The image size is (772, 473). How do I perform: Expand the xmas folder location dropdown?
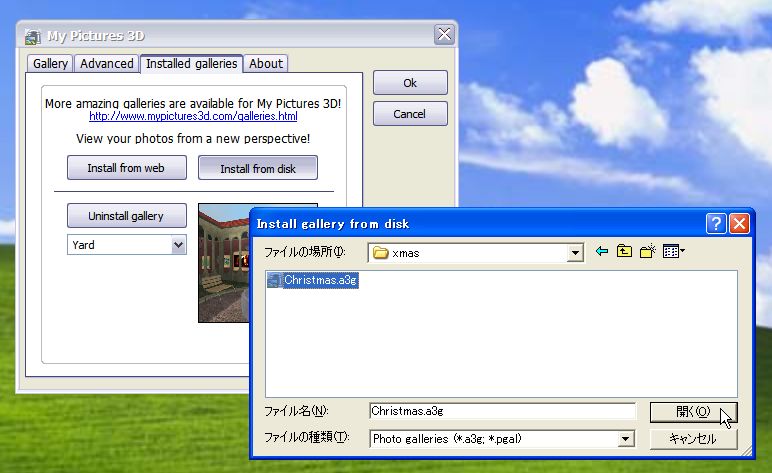coord(575,253)
